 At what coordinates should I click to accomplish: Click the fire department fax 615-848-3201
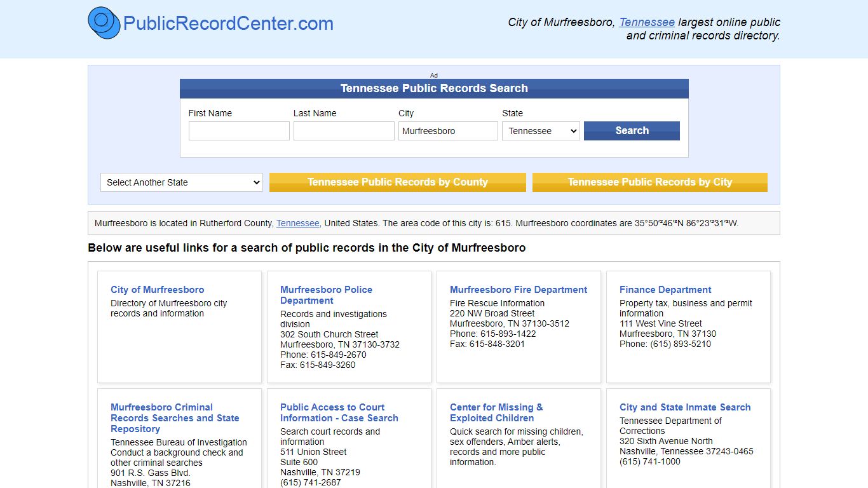click(498, 344)
